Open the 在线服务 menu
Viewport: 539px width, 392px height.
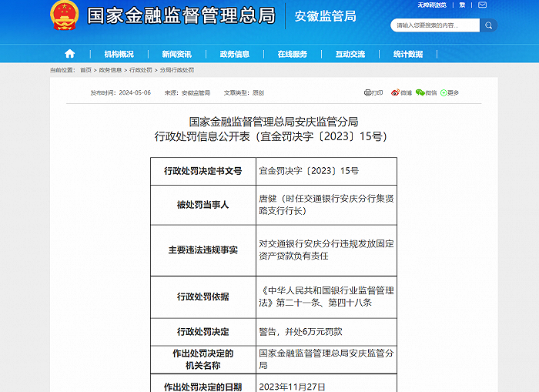(292, 54)
